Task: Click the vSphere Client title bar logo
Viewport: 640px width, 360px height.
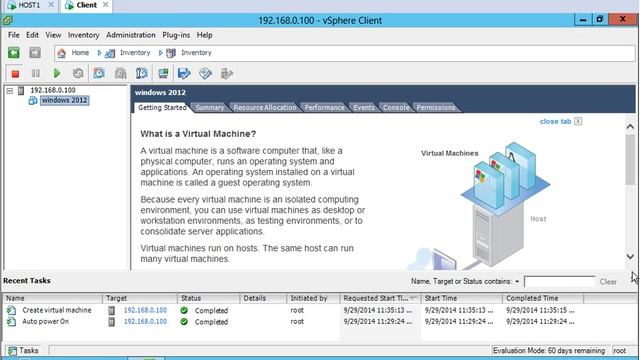Action: coord(7,20)
